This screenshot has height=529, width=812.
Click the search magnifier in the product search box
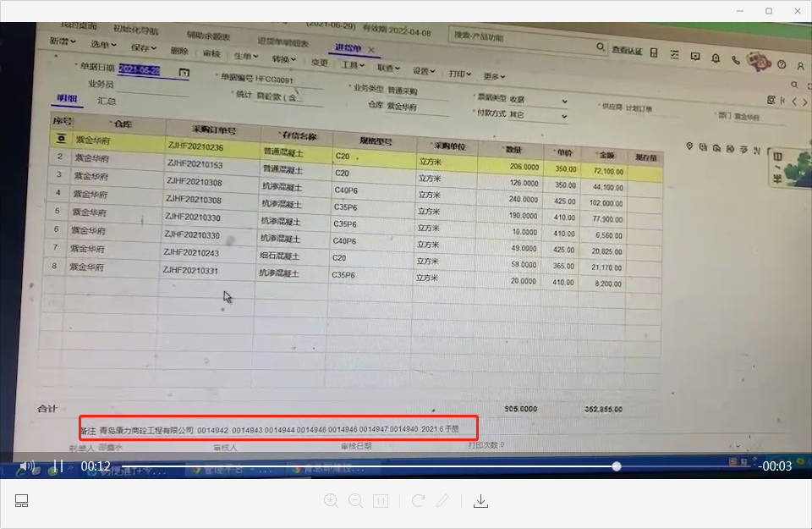coord(601,47)
